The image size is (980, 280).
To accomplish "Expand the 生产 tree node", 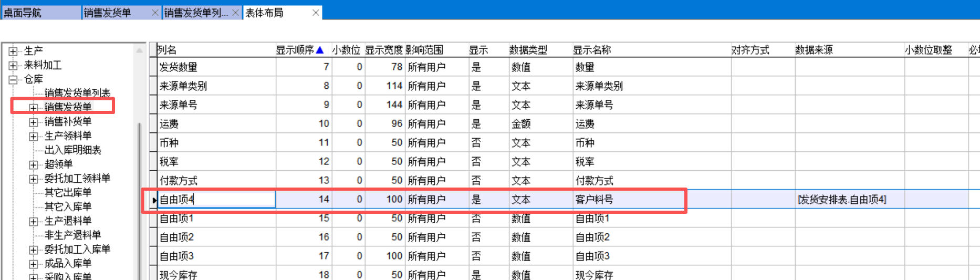I will point(13,51).
